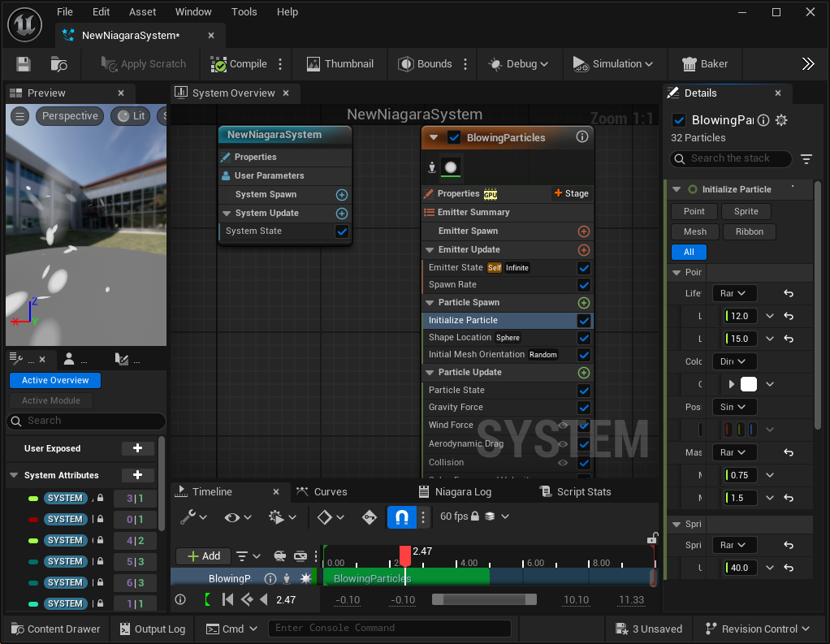
Task: Click the Add track button in the timeline
Action: pyautogui.click(x=203, y=556)
